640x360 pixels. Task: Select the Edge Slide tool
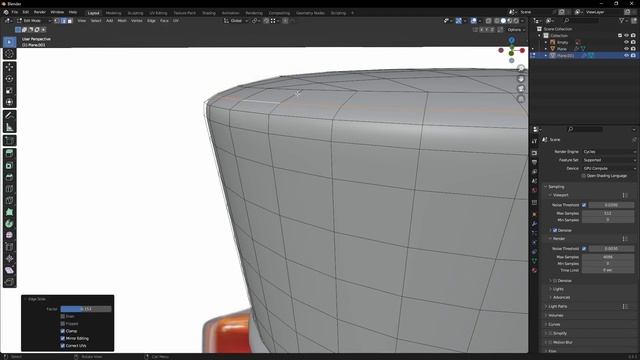9,247
